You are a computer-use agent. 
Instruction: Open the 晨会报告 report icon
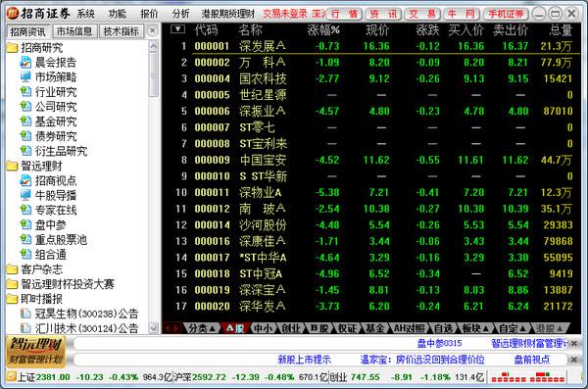coord(25,63)
